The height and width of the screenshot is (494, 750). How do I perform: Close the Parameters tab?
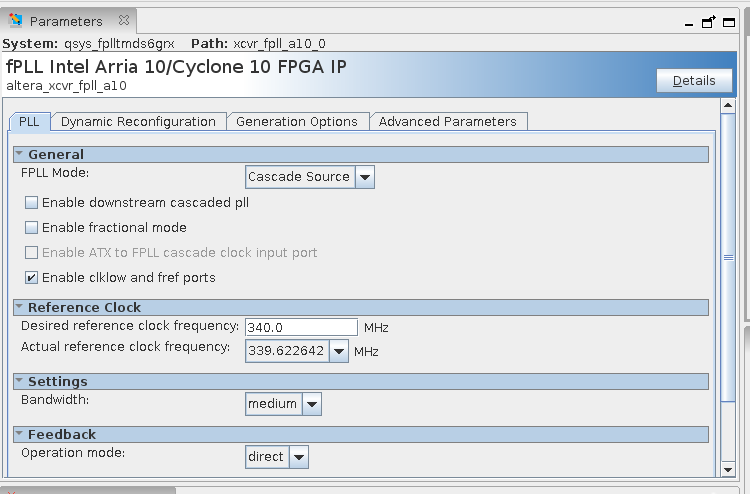tap(123, 20)
